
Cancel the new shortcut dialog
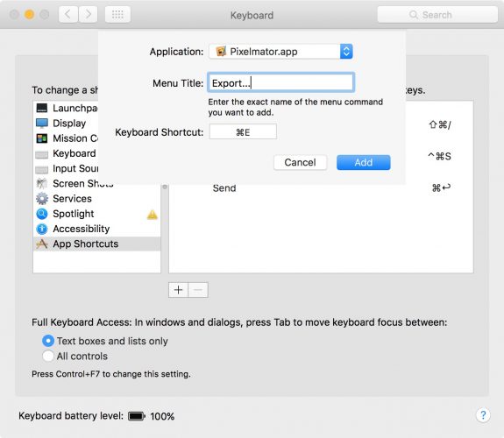301,162
